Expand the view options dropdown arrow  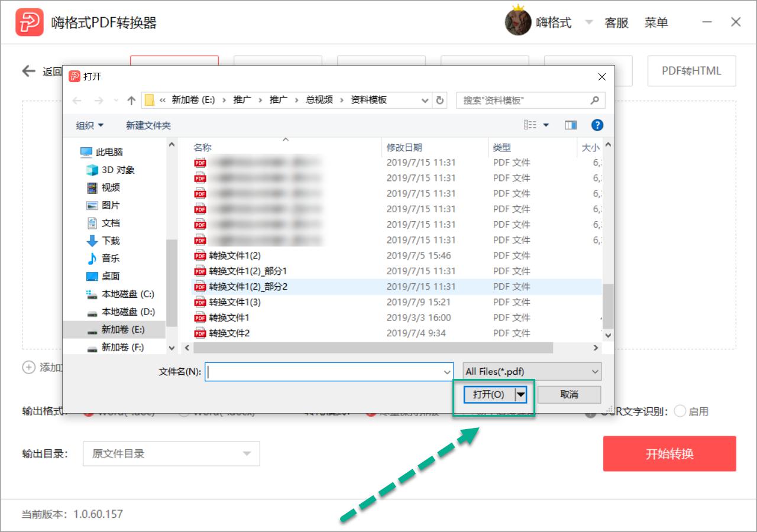pyautogui.click(x=546, y=125)
